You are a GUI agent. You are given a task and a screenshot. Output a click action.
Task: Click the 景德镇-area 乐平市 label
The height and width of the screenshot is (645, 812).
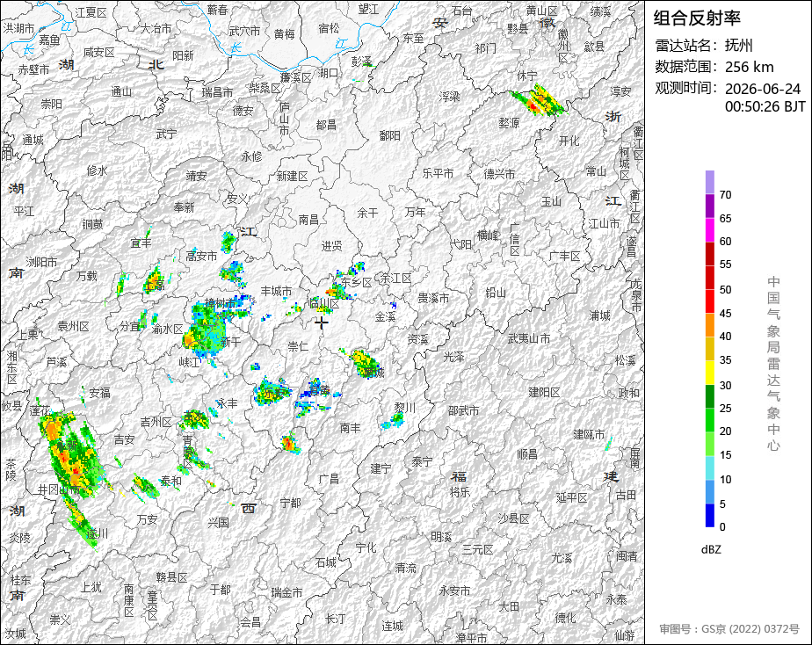click(x=438, y=173)
